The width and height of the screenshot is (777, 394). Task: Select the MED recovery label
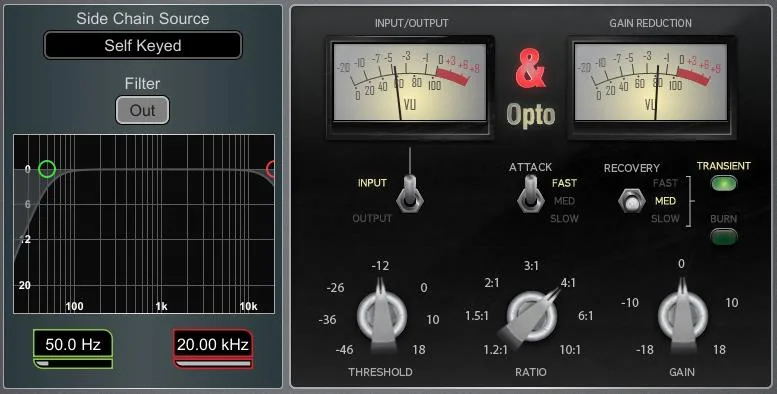665,201
